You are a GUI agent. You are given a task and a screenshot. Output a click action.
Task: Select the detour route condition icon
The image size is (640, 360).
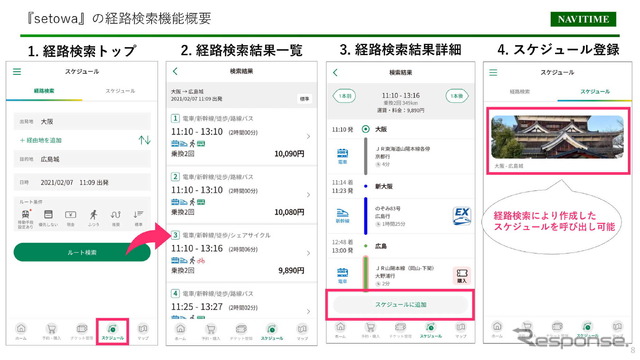[x=116, y=215]
